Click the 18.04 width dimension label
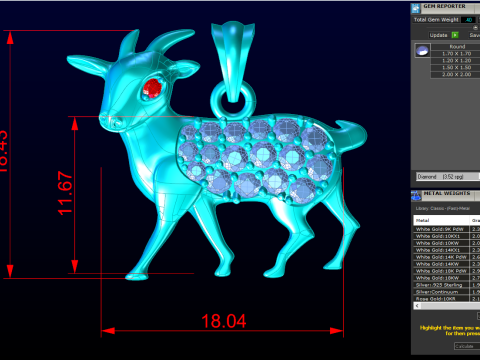This screenshot has width=480, height=360. [224, 321]
